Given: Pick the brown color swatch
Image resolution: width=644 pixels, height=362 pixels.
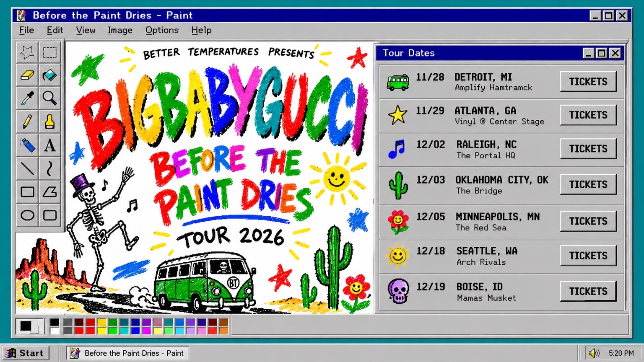Looking at the screenshot, I should (x=223, y=322).
